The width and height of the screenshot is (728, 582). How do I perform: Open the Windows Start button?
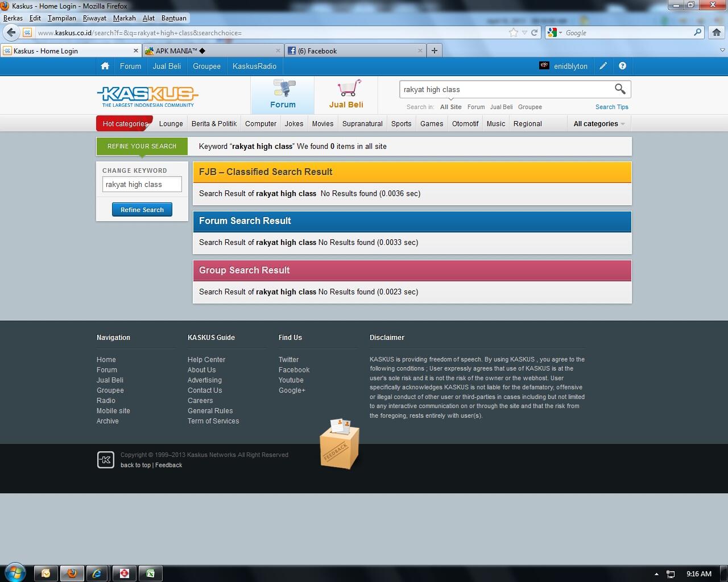pos(15,573)
